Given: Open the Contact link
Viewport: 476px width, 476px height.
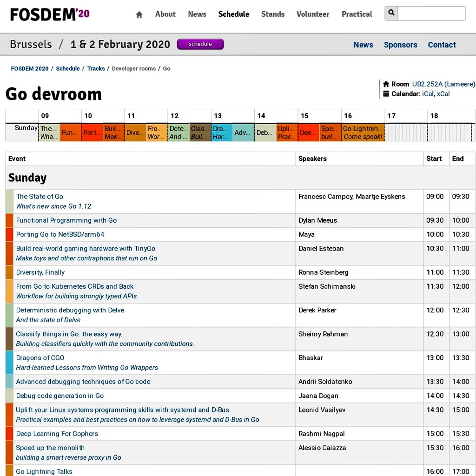Looking at the screenshot, I should click(x=442, y=45).
